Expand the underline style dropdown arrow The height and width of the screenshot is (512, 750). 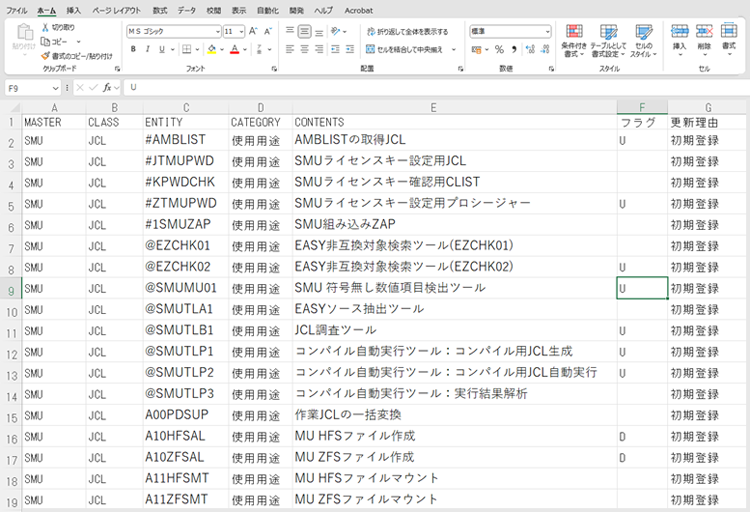pyautogui.click(x=172, y=49)
